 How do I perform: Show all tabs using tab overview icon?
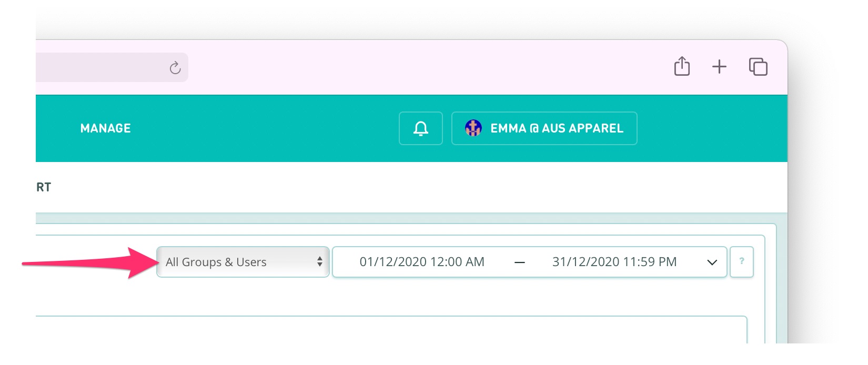coord(758,66)
